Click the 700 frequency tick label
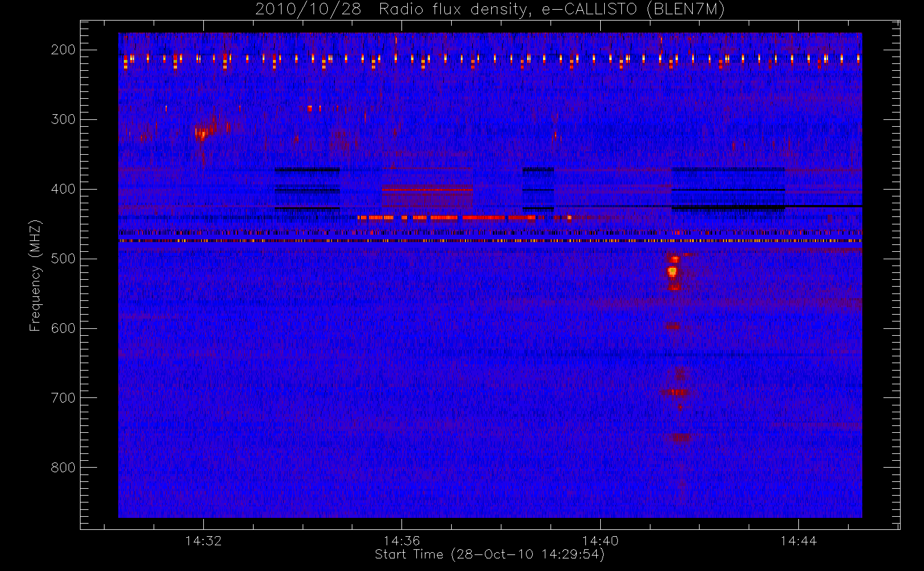924x571 pixels. [63, 398]
